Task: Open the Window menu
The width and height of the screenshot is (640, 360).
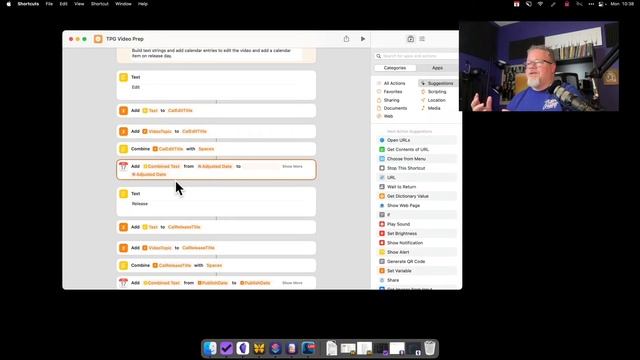Action: click(123, 4)
